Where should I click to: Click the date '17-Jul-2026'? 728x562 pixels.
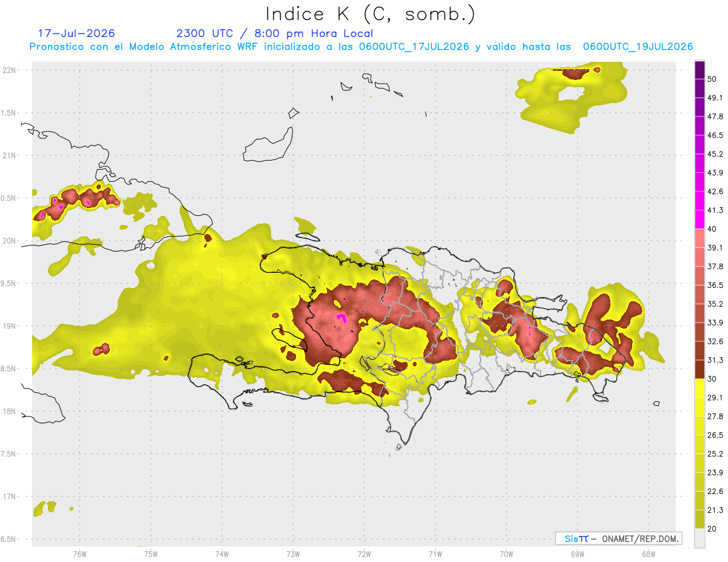[76, 33]
